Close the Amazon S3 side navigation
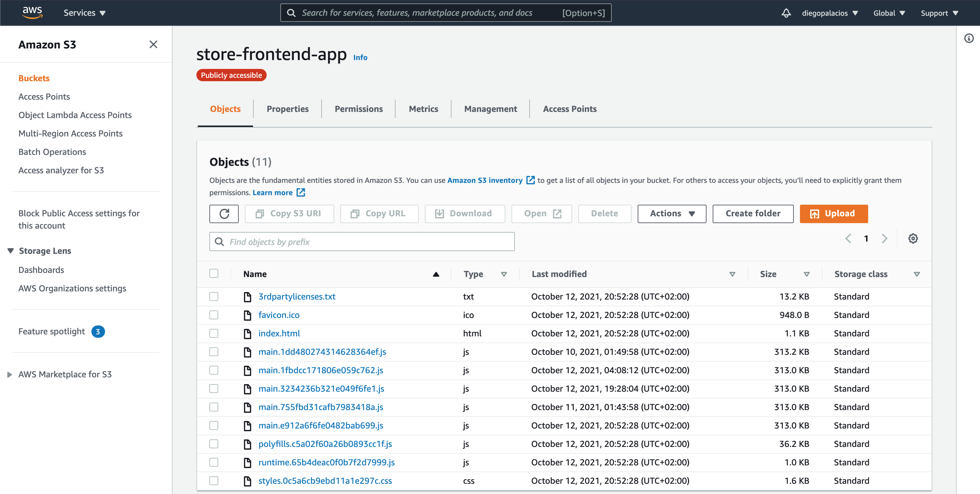The width and height of the screenshot is (980, 494). pyautogui.click(x=153, y=45)
